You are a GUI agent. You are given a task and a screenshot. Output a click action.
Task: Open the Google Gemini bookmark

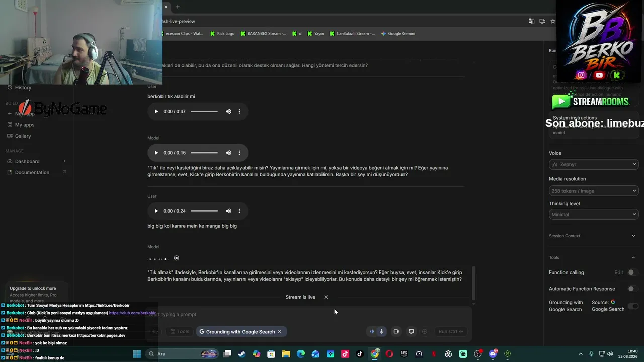[x=398, y=34]
